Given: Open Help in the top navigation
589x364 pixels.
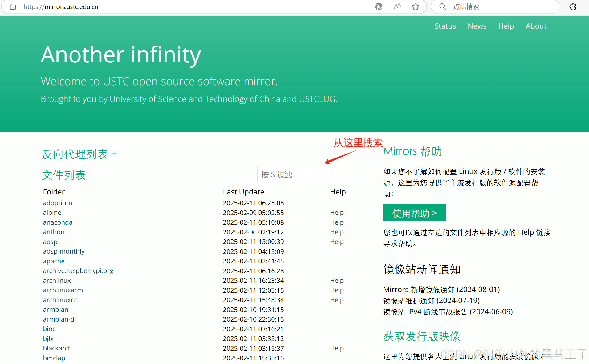Looking at the screenshot, I should click(506, 26).
